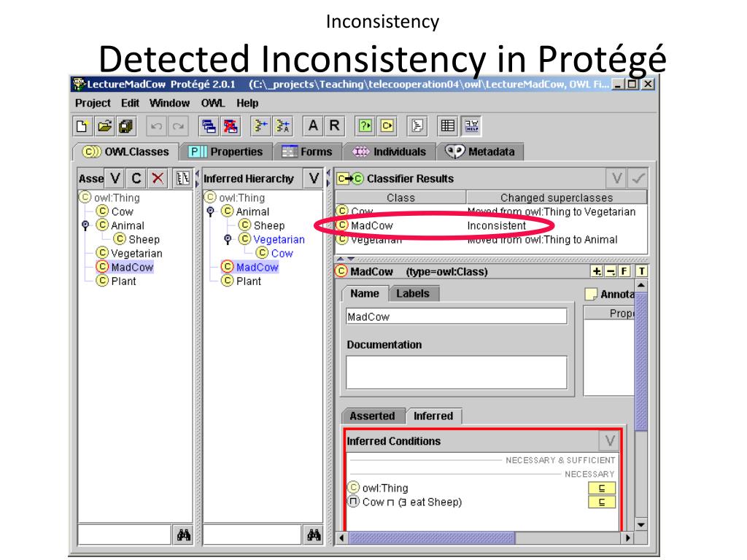Open the Window menu

pos(169,103)
